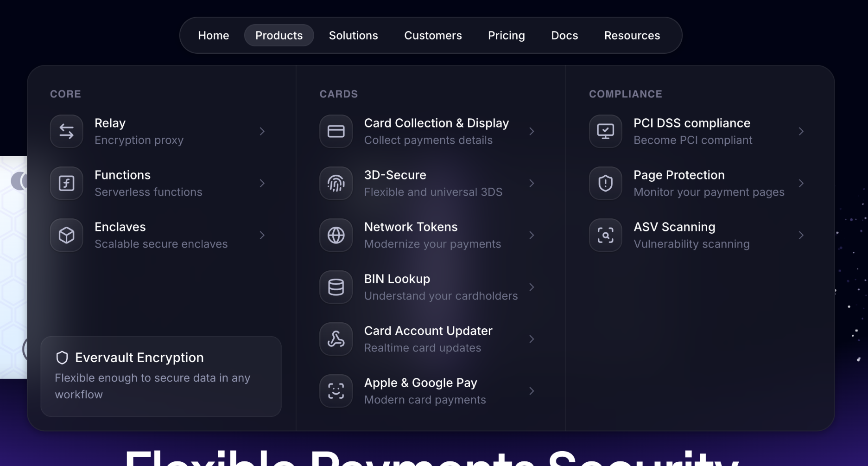Click the 3D-Secure fingerprint icon
Image resolution: width=868 pixels, height=466 pixels.
pyautogui.click(x=336, y=183)
